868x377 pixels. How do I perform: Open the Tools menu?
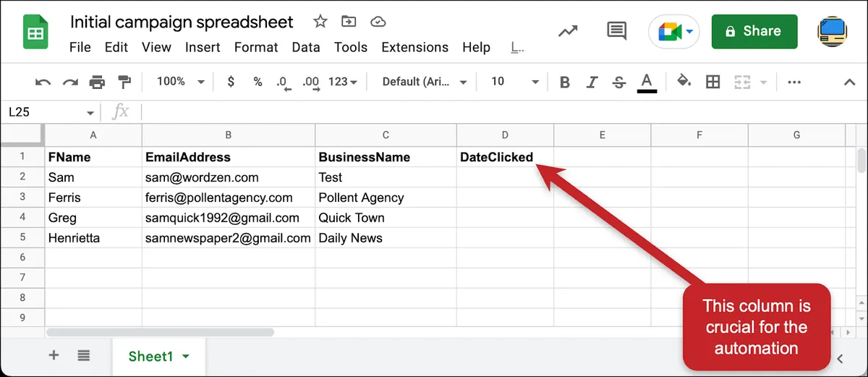[x=351, y=47]
